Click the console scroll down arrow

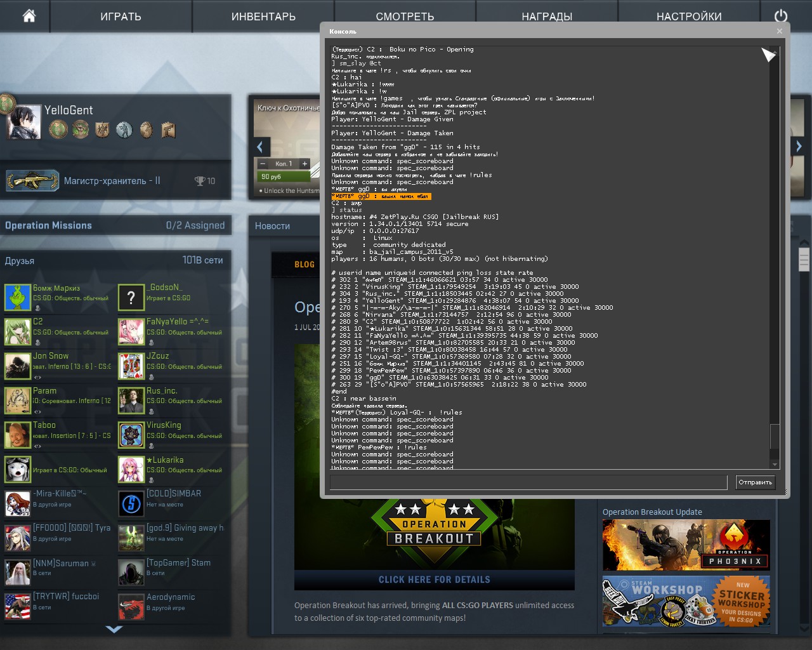775,465
